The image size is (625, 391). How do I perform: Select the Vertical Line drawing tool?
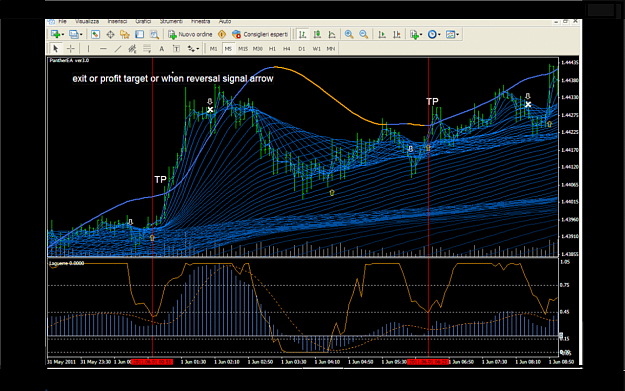88,49
